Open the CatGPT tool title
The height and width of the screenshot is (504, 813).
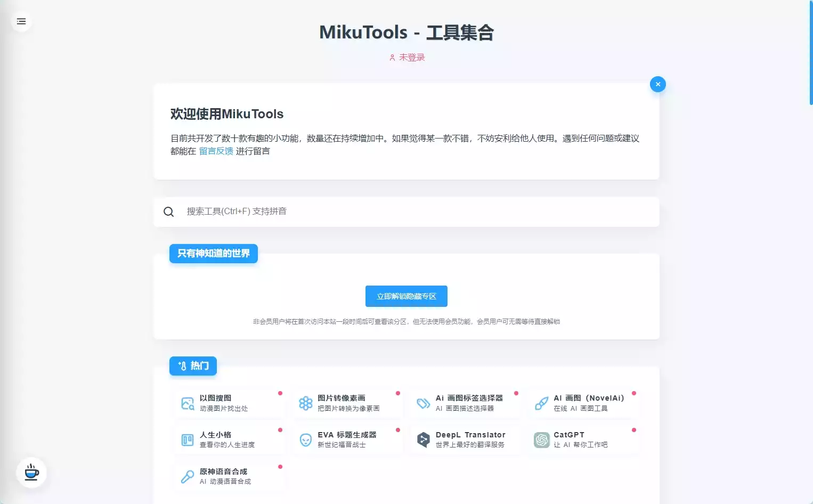[x=569, y=435]
